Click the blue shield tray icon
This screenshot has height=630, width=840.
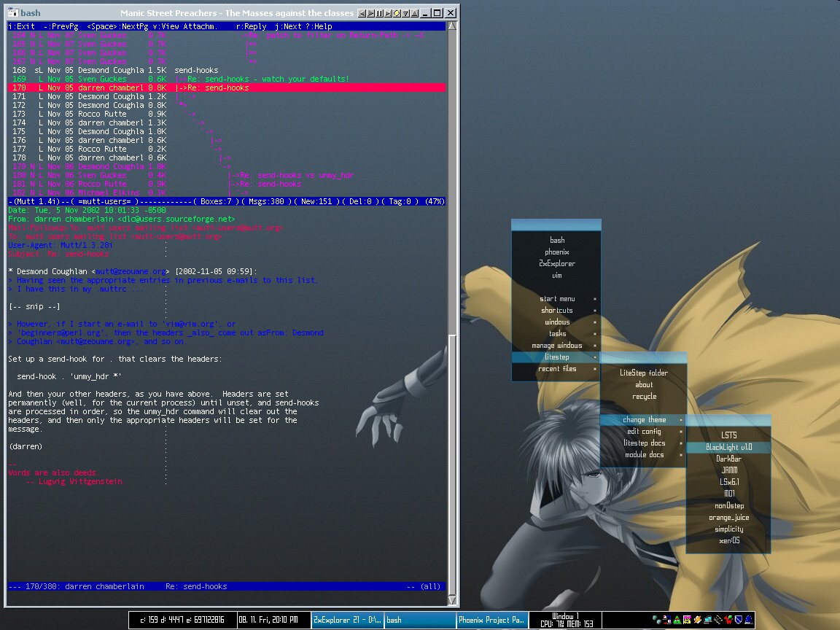tap(738, 620)
